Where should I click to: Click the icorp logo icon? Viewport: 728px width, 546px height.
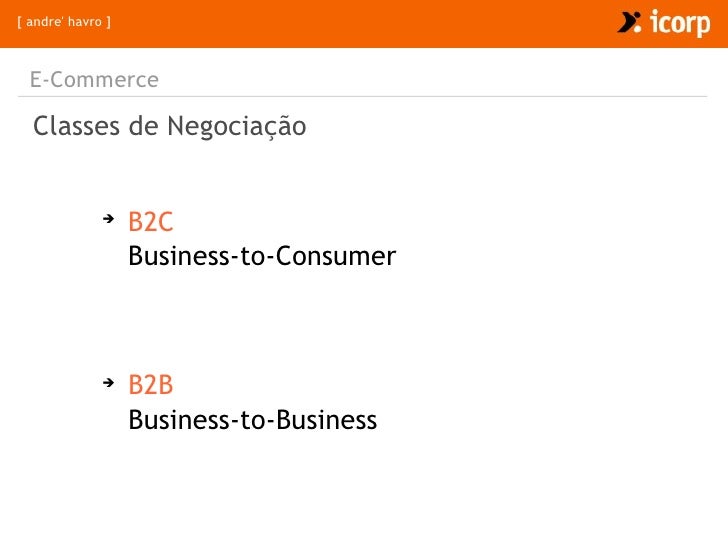pos(629,22)
